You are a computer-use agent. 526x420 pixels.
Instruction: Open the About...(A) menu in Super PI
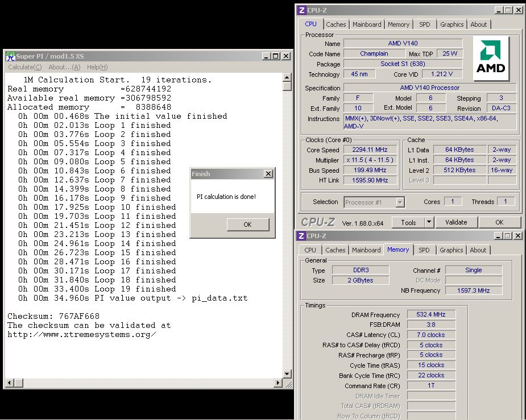tap(64, 67)
